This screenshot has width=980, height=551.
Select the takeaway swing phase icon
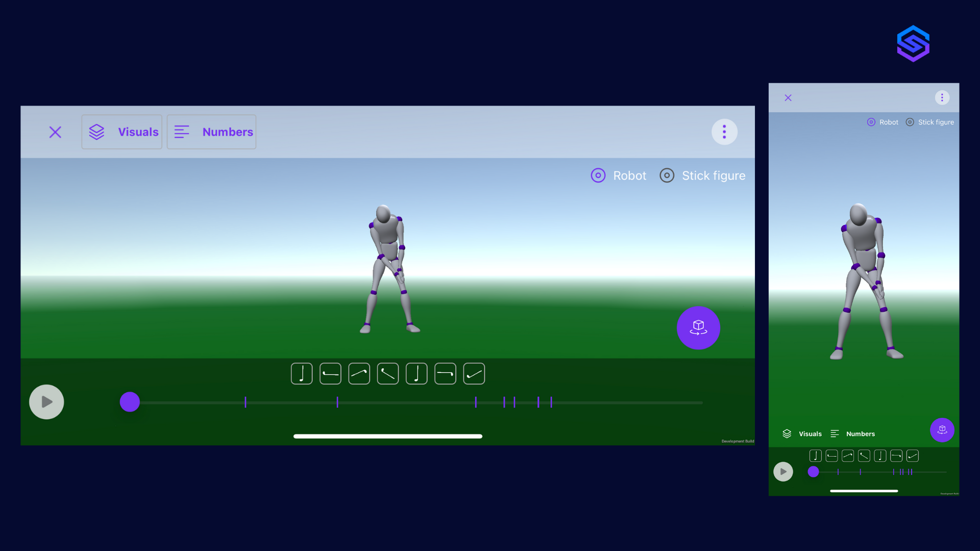pyautogui.click(x=330, y=373)
